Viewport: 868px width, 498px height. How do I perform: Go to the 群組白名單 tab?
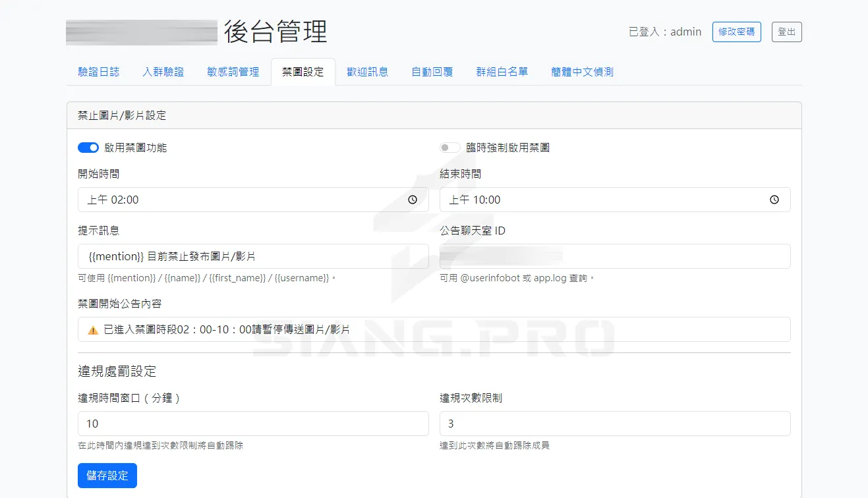point(502,72)
